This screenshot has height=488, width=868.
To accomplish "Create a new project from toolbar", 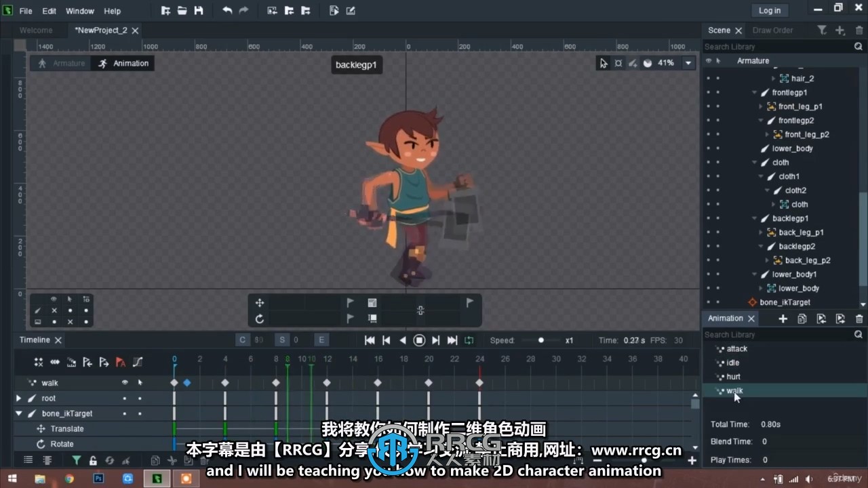I will click(x=165, y=10).
